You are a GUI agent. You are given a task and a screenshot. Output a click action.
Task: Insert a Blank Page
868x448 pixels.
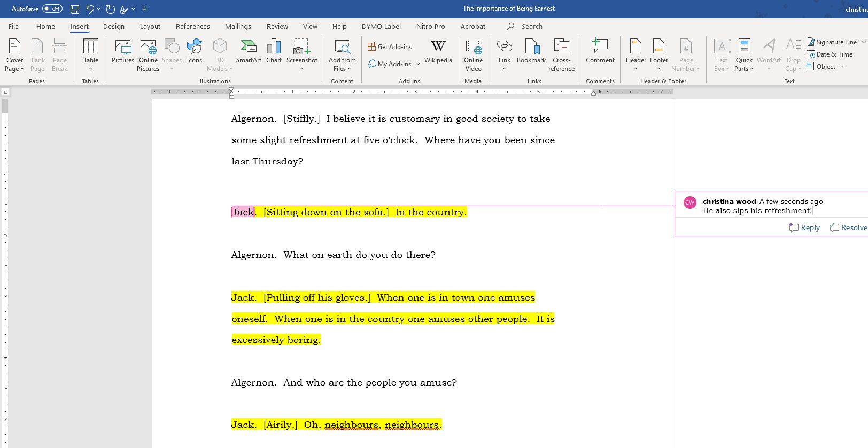coord(37,55)
